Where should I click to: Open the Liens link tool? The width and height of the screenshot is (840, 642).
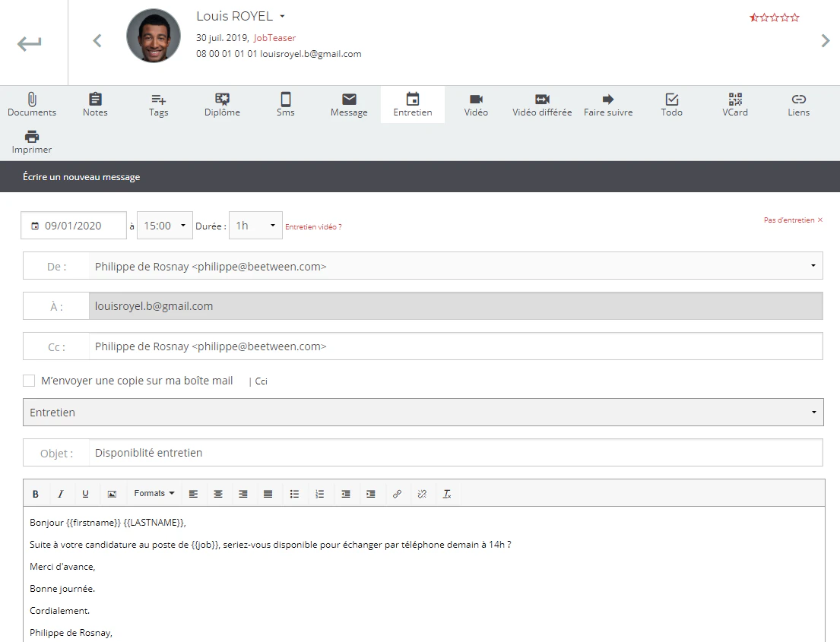pyautogui.click(x=799, y=104)
